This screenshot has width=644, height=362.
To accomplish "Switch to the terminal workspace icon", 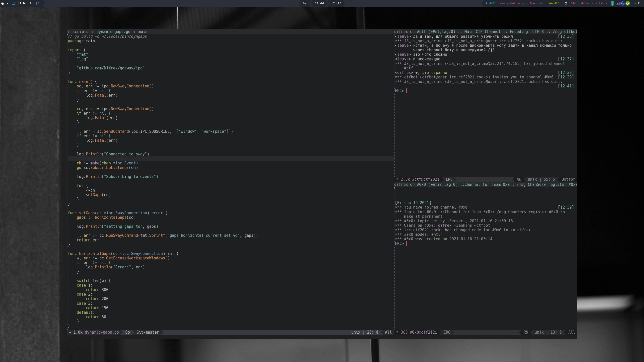I will click(8, 3).
